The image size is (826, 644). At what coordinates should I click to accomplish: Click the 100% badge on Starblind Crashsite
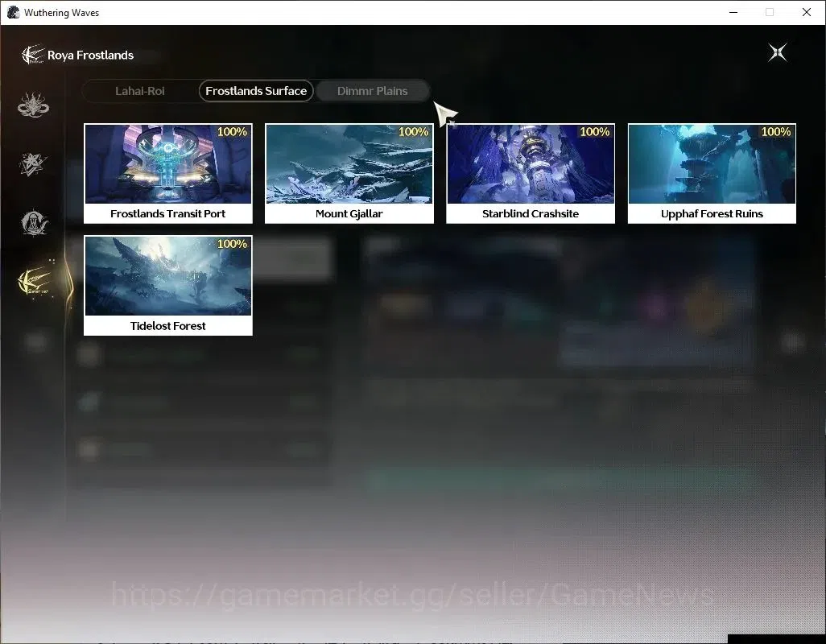click(595, 132)
